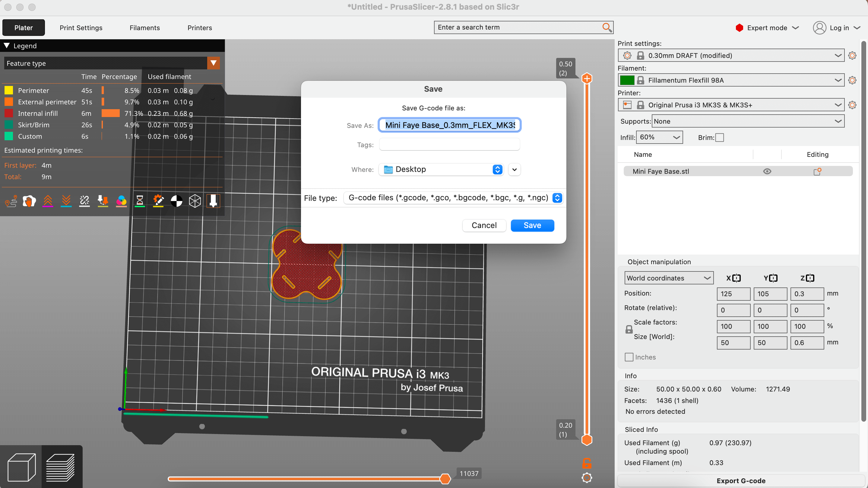The image size is (868, 488).
Task: Open layer slider settings cog icon
Action: (587, 477)
